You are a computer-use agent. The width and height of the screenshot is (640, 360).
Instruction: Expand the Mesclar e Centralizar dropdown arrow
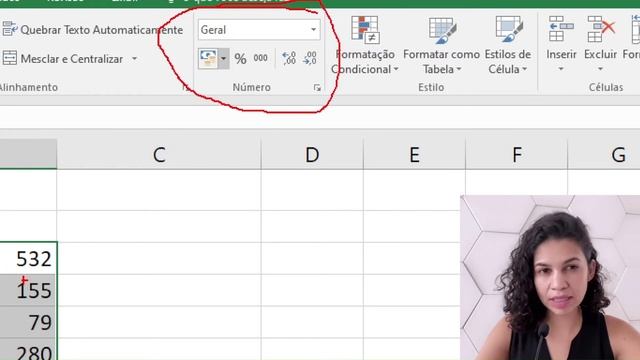click(134, 59)
